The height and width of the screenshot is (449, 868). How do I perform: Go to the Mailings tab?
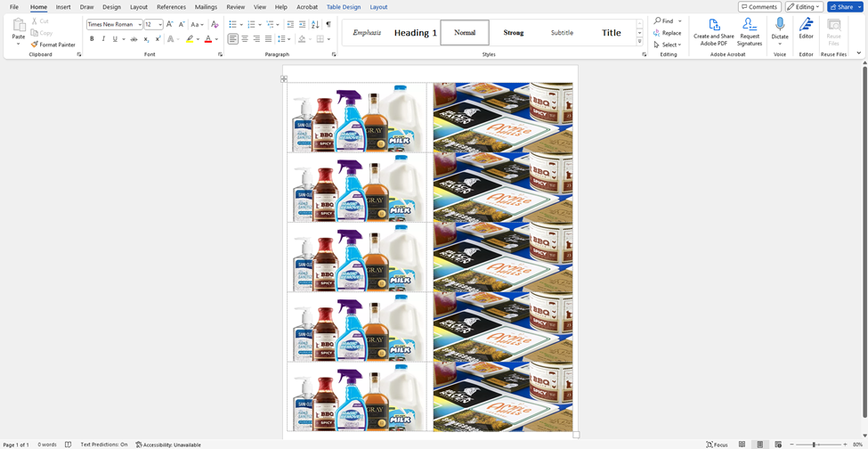pos(206,7)
